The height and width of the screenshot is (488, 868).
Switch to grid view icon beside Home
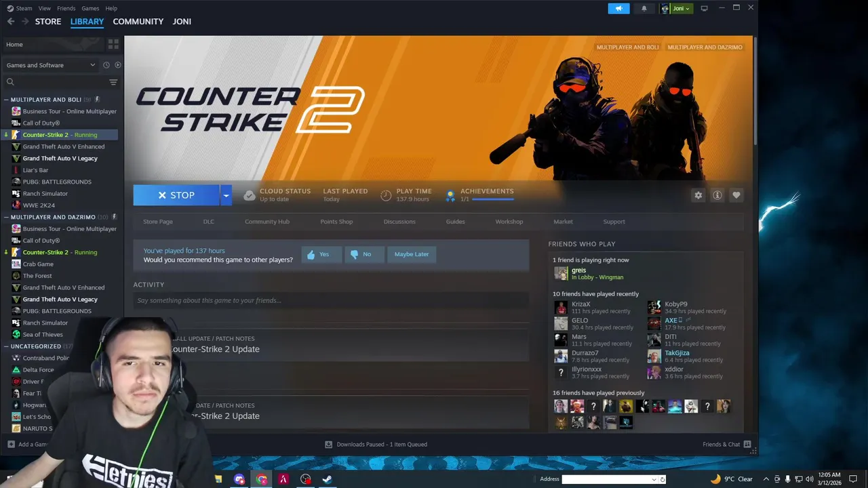click(113, 44)
